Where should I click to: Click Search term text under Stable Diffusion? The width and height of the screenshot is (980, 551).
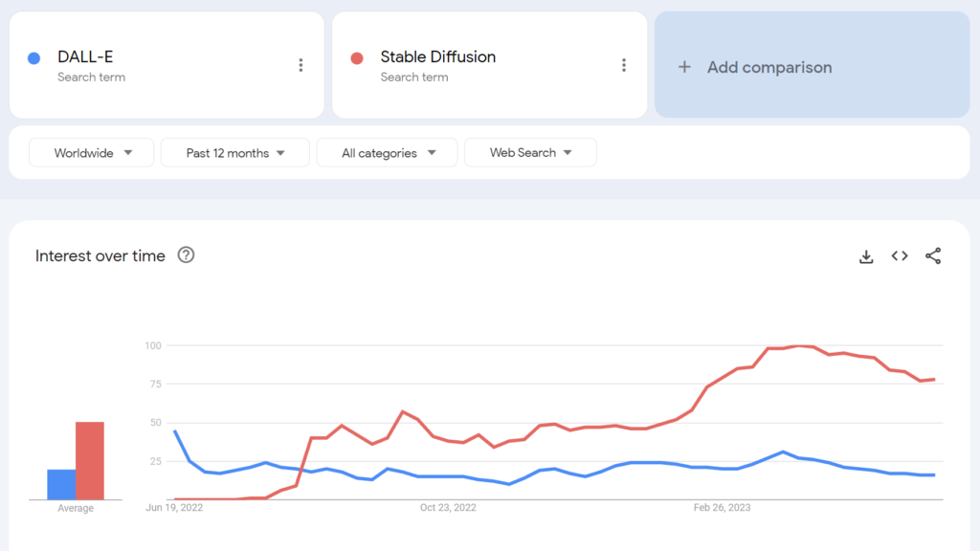click(x=414, y=77)
